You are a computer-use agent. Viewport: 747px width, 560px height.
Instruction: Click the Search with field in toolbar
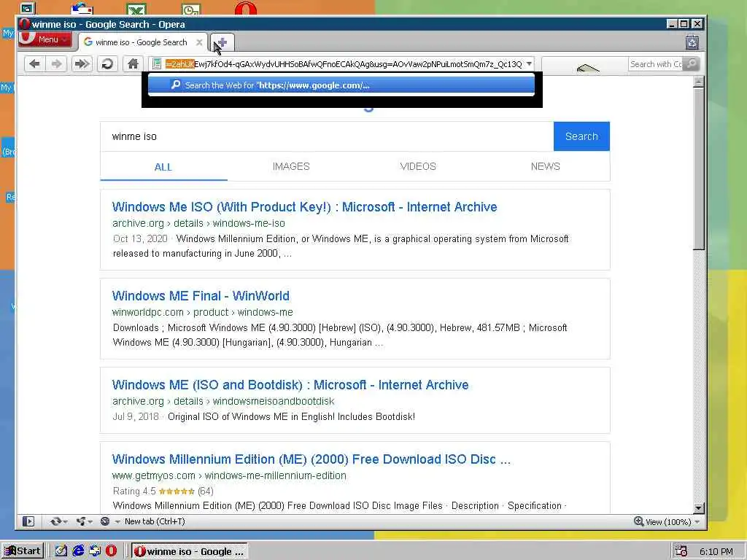pos(655,64)
